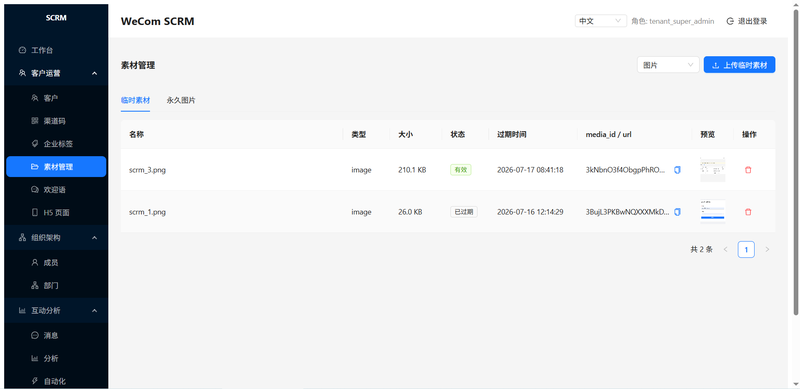Click the 有效 status tag
Viewport: 800px width, 389px height.
[x=461, y=170]
